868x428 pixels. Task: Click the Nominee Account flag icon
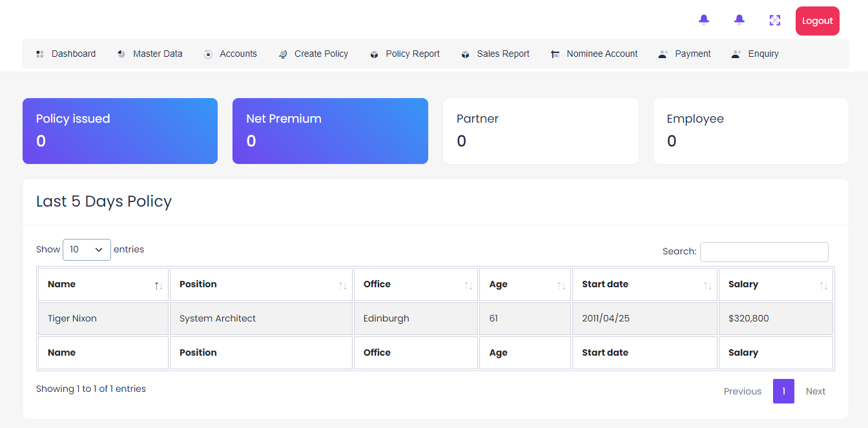point(555,54)
